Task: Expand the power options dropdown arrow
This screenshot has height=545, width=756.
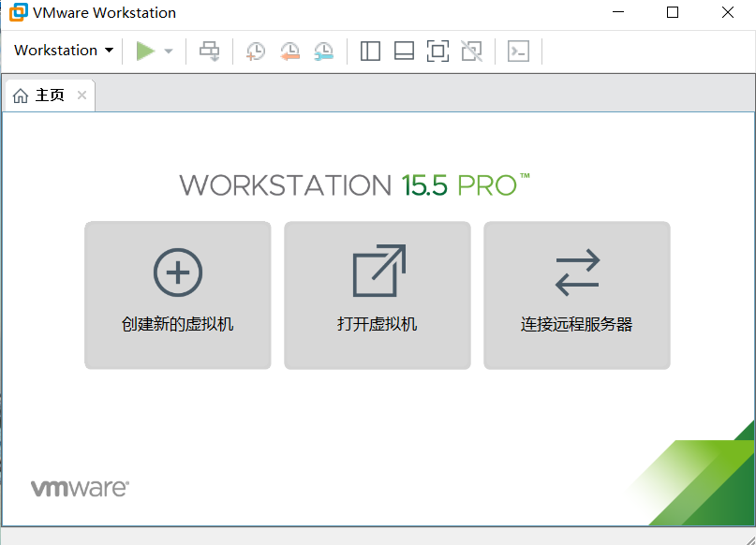Action: [x=169, y=52]
